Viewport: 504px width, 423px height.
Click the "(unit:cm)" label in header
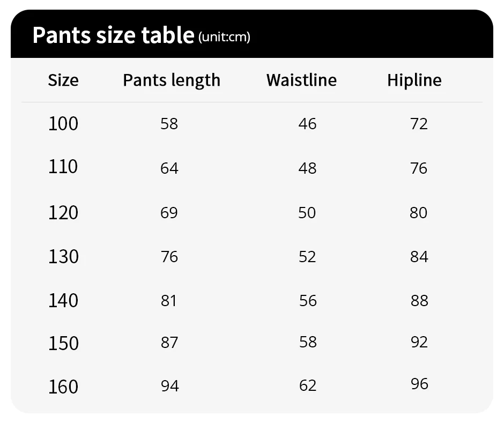pyautogui.click(x=224, y=37)
